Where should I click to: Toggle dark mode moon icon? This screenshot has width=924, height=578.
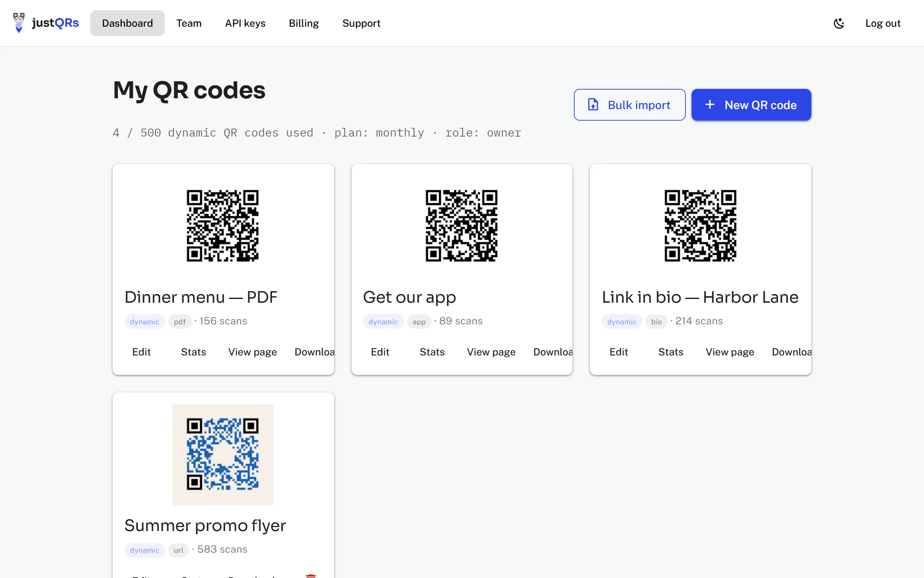838,23
